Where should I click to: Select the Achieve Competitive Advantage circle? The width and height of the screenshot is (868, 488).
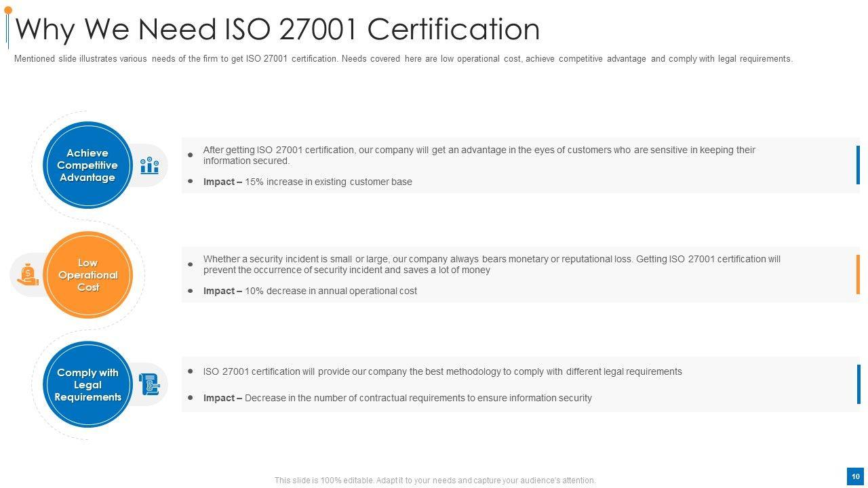(87, 165)
